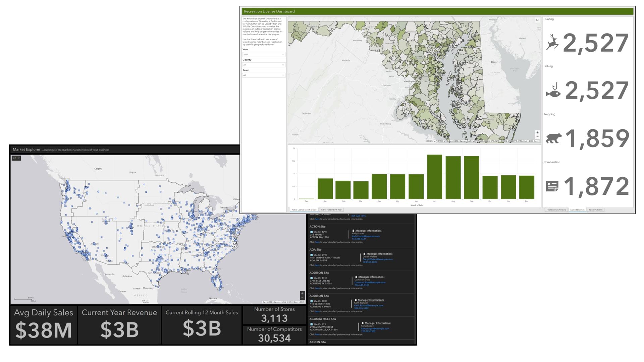Open map tools menu on Market Explorer map

click(16, 158)
